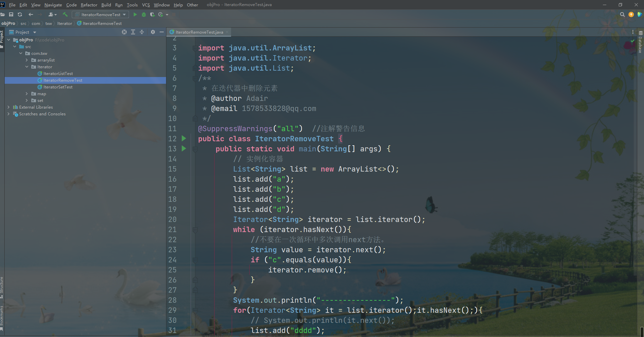This screenshot has width=644, height=337.
Task: Click the Debug bug icon
Action: tap(144, 14)
